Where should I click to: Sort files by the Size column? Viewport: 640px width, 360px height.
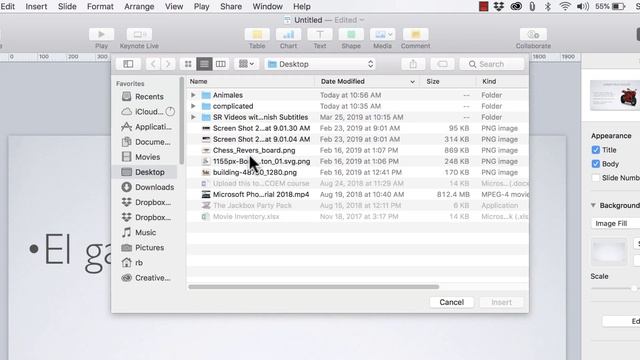(448, 82)
